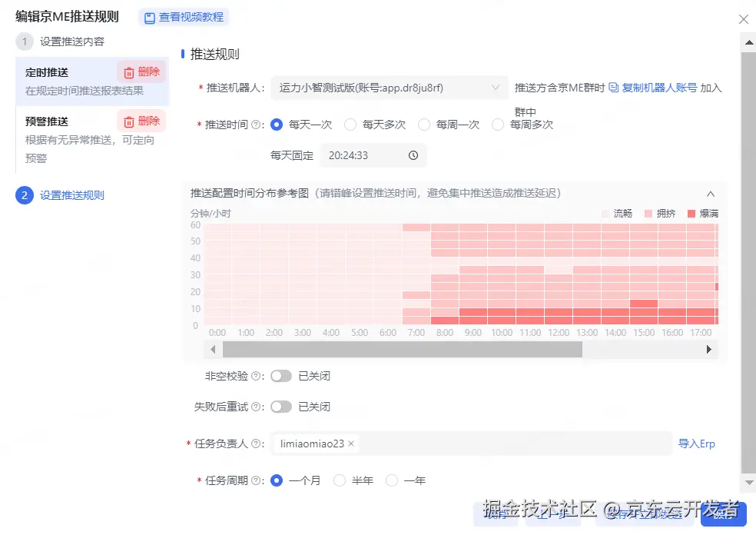Click the 分钟/小时 axis caption

click(211, 214)
